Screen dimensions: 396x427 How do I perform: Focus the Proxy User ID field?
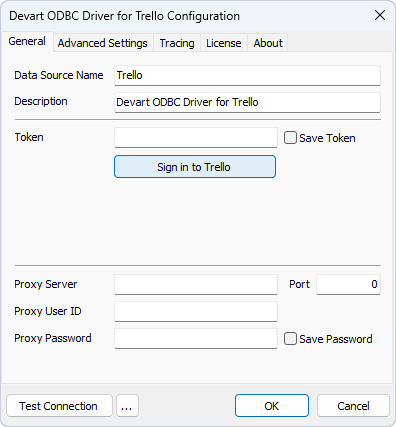(x=196, y=311)
